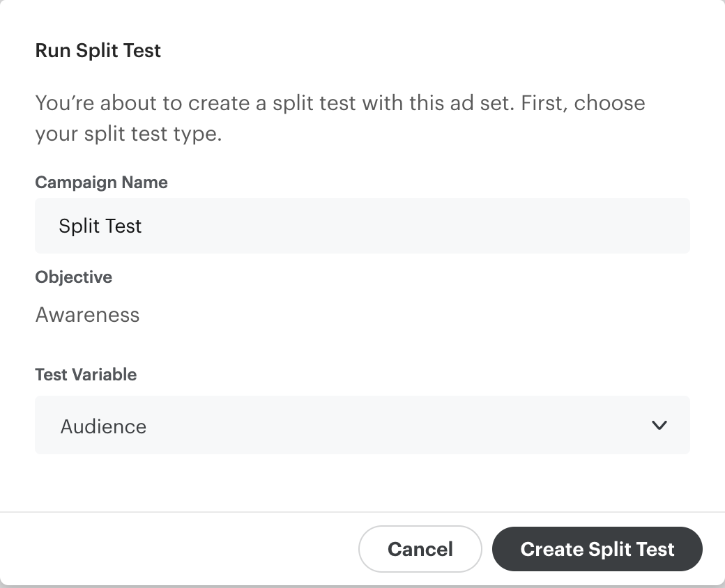Cancel the split test creation
The image size is (725, 588).
(x=420, y=549)
